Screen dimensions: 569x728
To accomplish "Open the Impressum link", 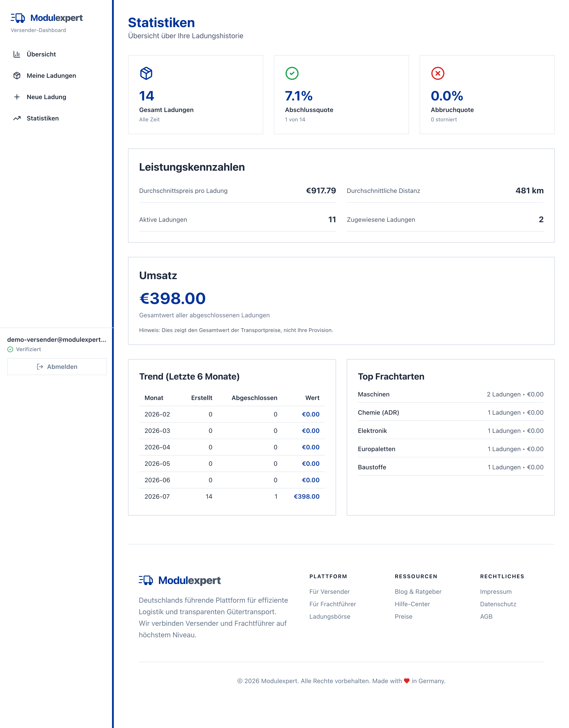I will (496, 592).
